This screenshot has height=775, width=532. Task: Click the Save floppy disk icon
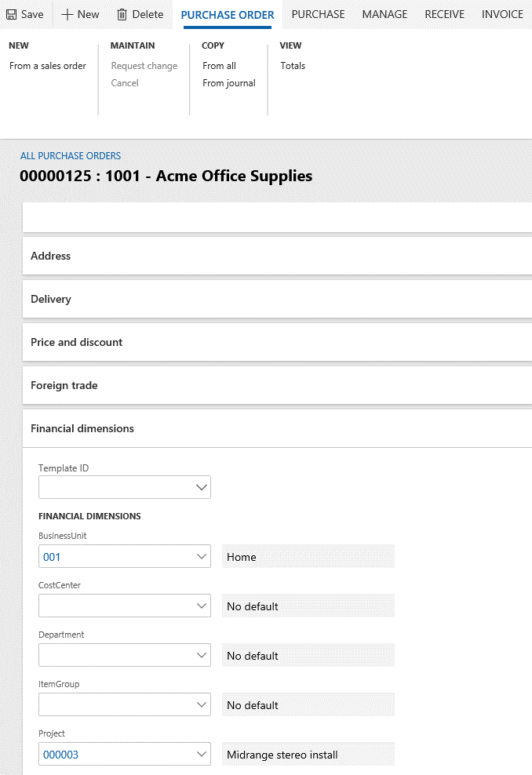11,15
